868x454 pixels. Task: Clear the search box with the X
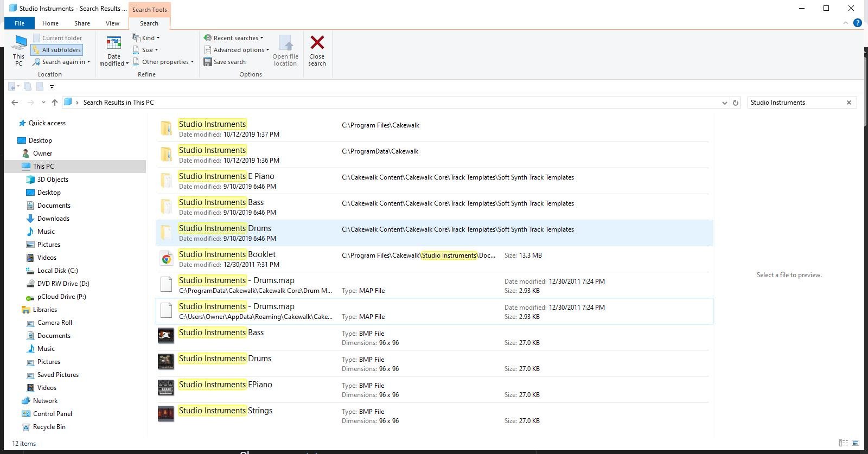[849, 103]
